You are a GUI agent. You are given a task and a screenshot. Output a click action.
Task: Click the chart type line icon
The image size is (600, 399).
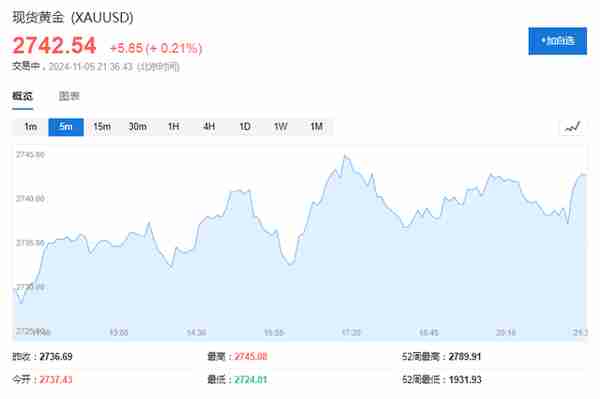(x=572, y=127)
